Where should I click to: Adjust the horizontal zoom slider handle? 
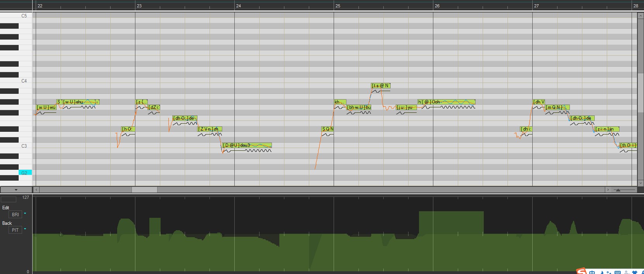point(618,190)
